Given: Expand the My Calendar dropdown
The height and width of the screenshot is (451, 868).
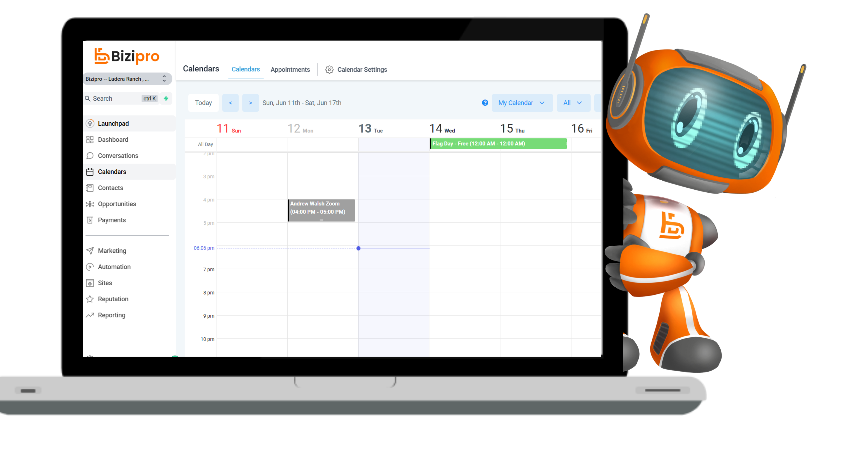Looking at the screenshot, I should [x=519, y=103].
